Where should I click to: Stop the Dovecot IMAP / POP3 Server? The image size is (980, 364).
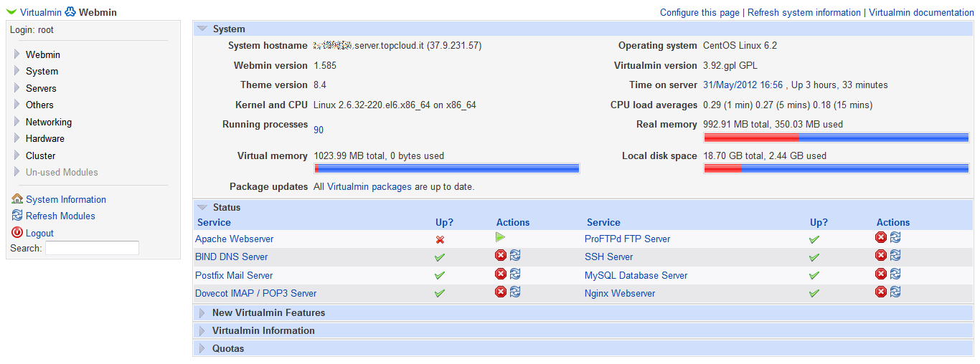(x=501, y=292)
